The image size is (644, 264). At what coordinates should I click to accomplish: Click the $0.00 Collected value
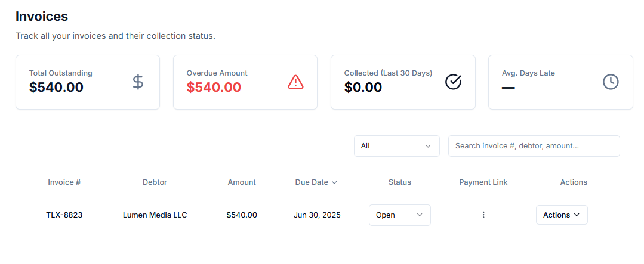363,88
